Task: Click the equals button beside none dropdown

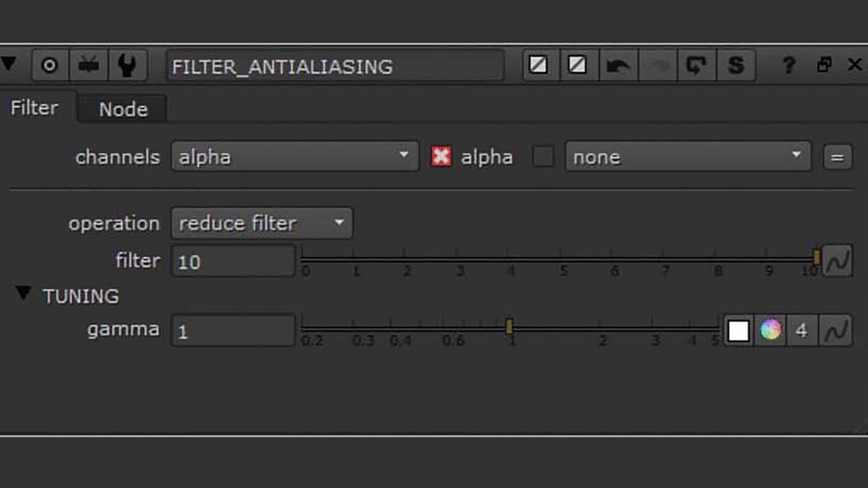Action: tap(837, 157)
